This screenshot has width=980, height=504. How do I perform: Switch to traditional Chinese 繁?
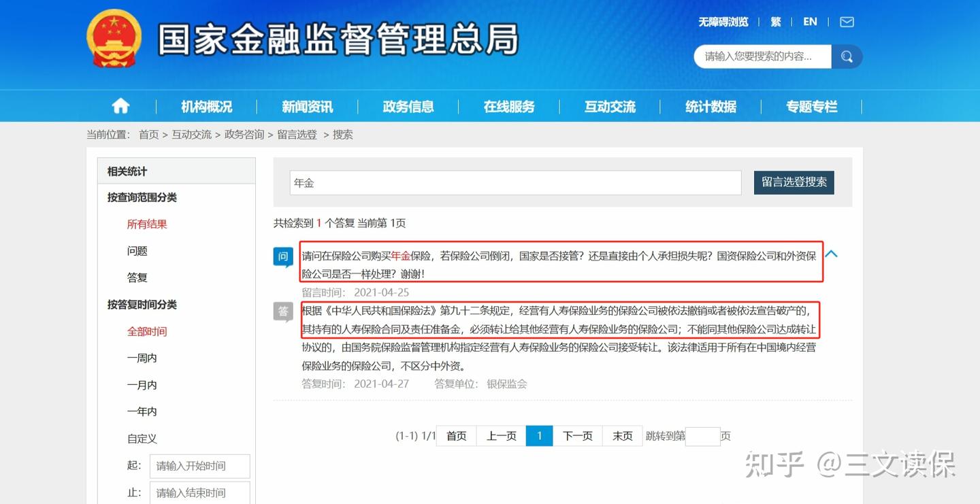[776, 22]
